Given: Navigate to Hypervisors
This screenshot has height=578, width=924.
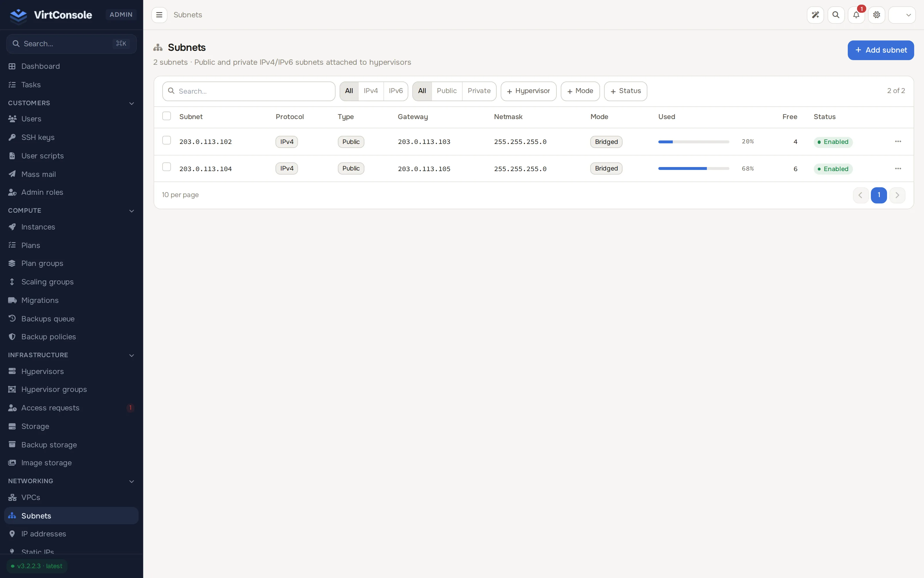Looking at the screenshot, I should tap(71, 371).
